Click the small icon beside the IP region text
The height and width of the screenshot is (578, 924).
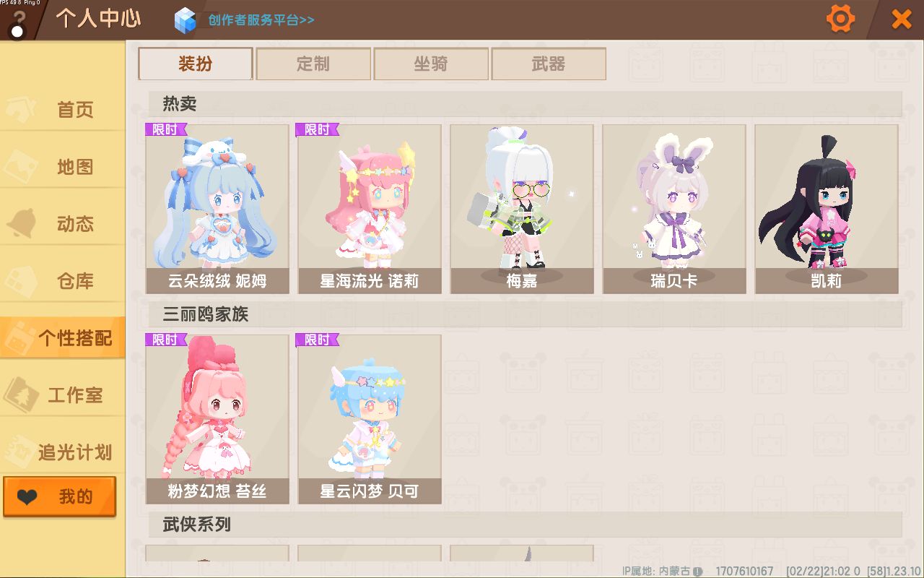tap(697, 571)
